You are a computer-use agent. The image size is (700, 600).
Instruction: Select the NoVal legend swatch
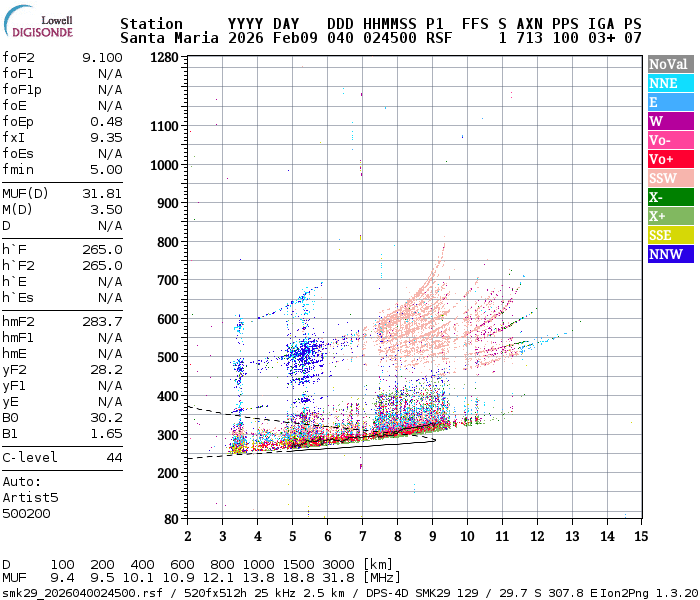(x=671, y=64)
